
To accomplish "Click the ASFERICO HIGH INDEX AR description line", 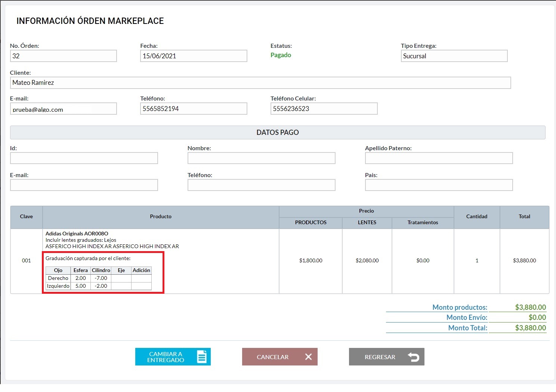I will click(x=112, y=246).
